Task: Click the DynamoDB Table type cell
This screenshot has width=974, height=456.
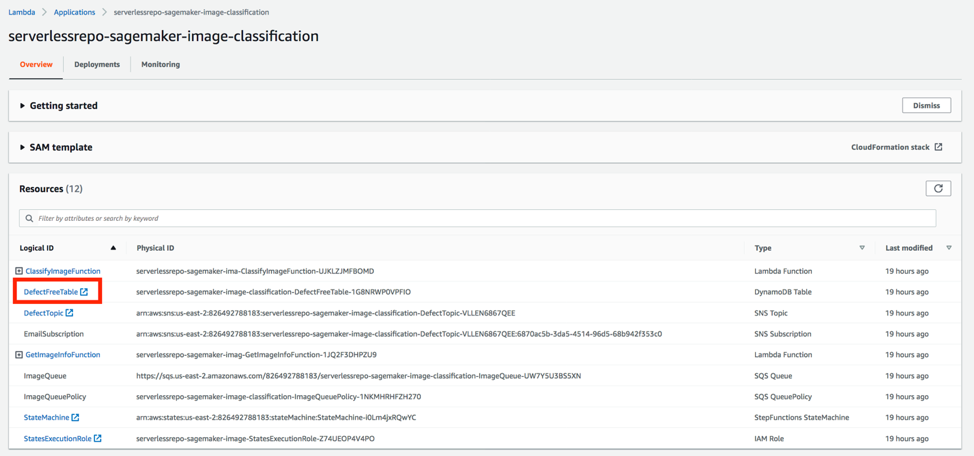Action: point(783,292)
